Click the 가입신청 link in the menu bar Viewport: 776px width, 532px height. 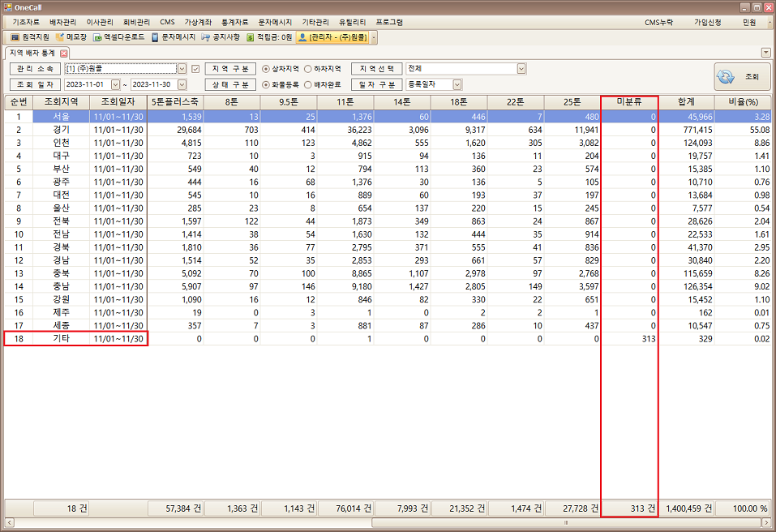click(707, 22)
